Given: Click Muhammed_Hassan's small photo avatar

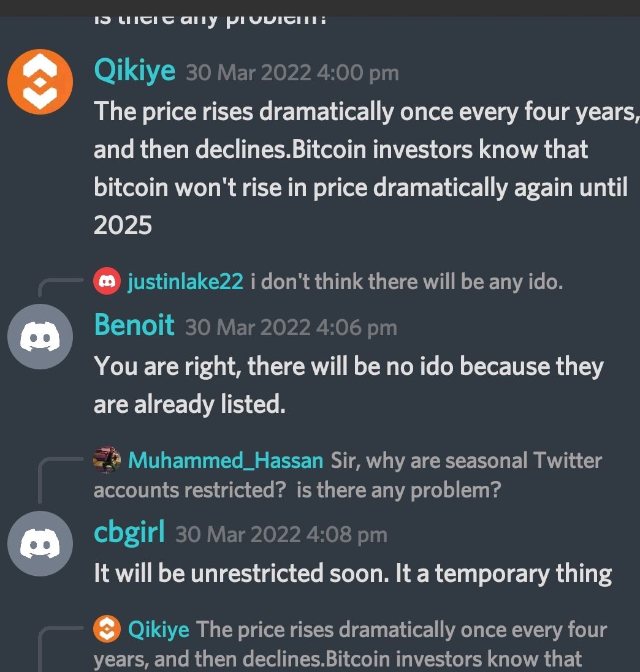Looking at the screenshot, I should (x=107, y=460).
